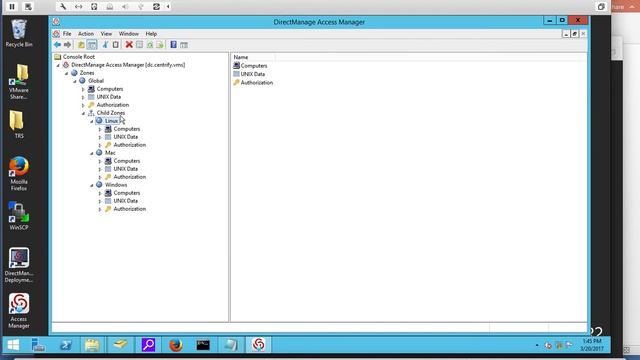Screen dimensions: 640x360
Task: Select UNIX Data under Global zone
Action: pyautogui.click(x=109, y=97)
